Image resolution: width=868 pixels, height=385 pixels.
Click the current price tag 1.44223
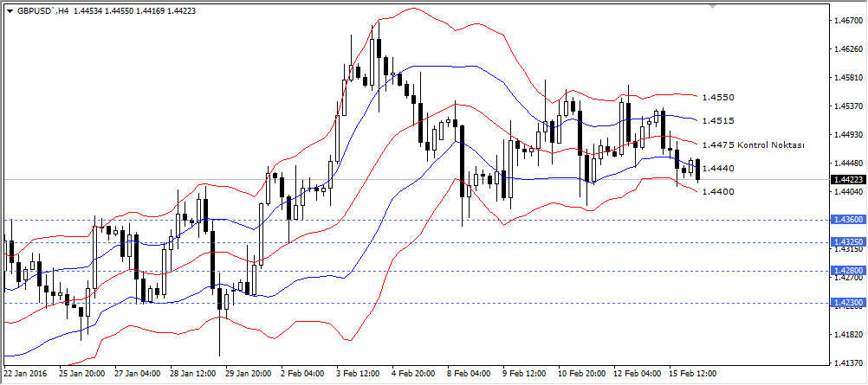pyautogui.click(x=847, y=179)
